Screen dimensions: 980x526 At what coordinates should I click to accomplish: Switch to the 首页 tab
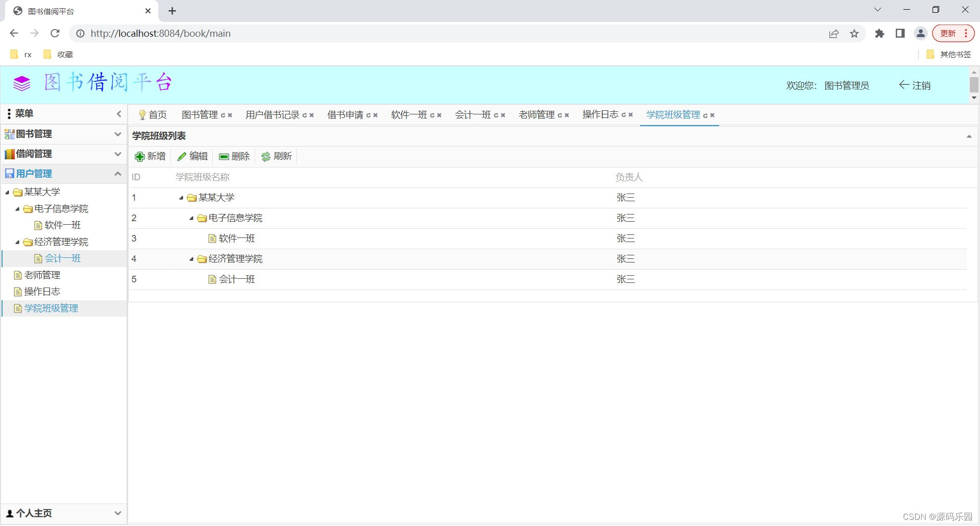(157, 115)
